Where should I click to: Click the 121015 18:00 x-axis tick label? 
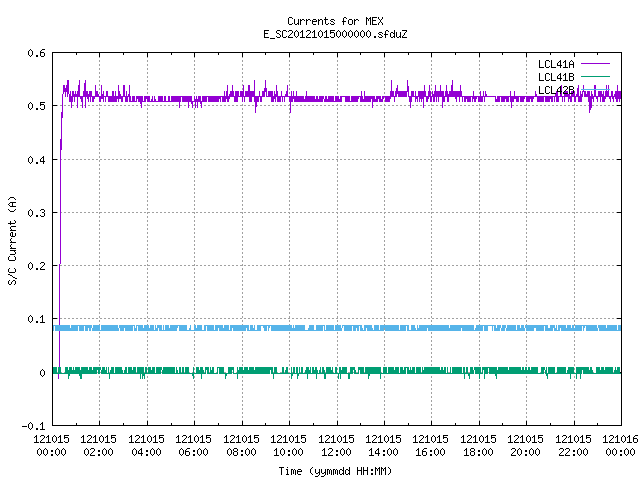478,446
